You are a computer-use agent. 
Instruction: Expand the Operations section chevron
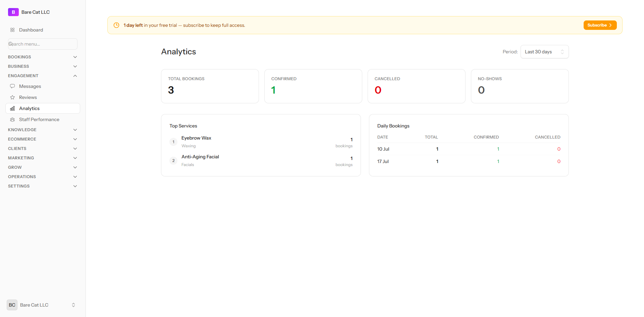[x=75, y=177]
